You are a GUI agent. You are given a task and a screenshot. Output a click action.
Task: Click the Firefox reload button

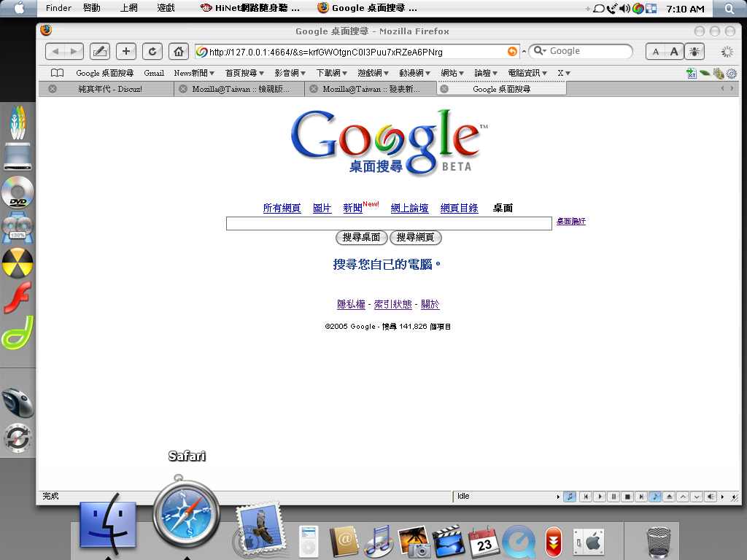152,51
